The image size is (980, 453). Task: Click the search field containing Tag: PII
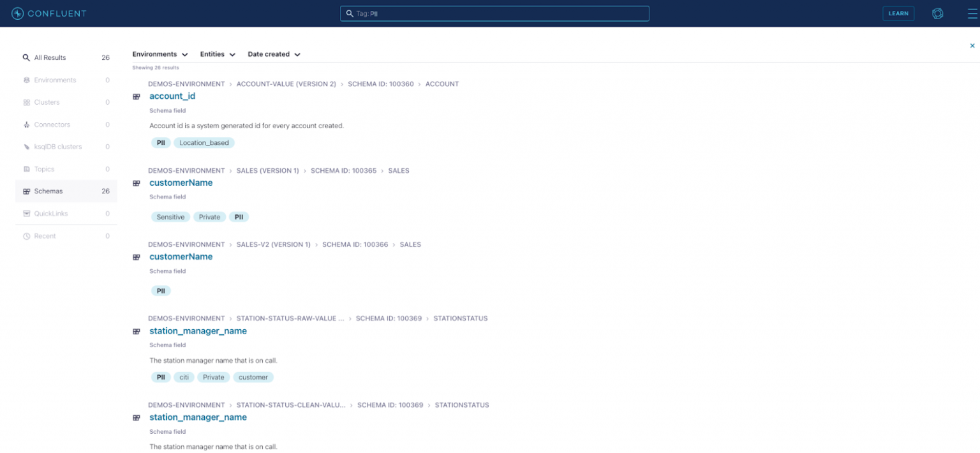(x=494, y=13)
